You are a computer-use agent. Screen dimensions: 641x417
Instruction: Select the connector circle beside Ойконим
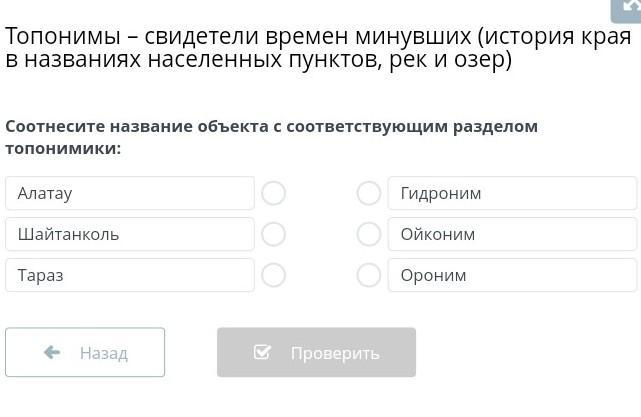pyautogui.click(x=369, y=234)
